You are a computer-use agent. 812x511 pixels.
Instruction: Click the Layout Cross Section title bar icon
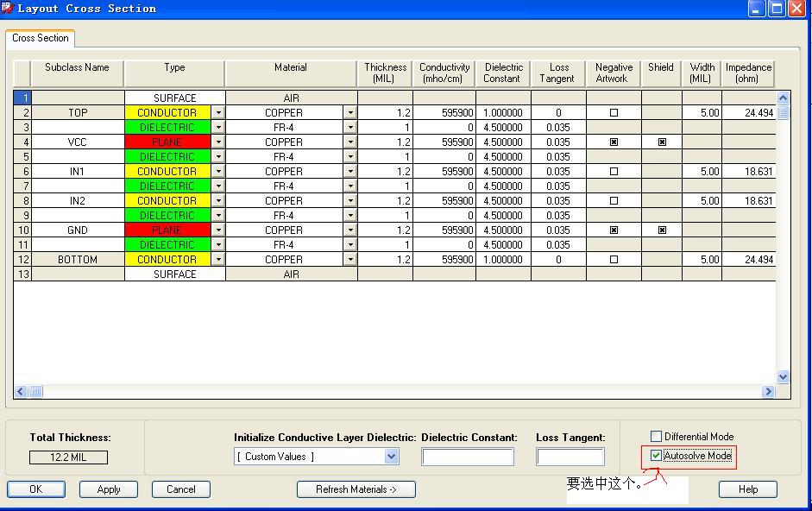8,9
